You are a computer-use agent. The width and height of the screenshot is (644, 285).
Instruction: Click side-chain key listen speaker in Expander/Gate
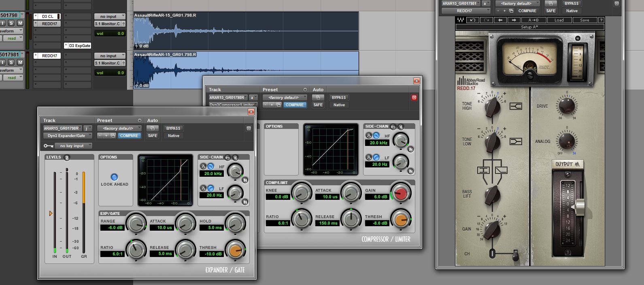click(x=236, y=157)
